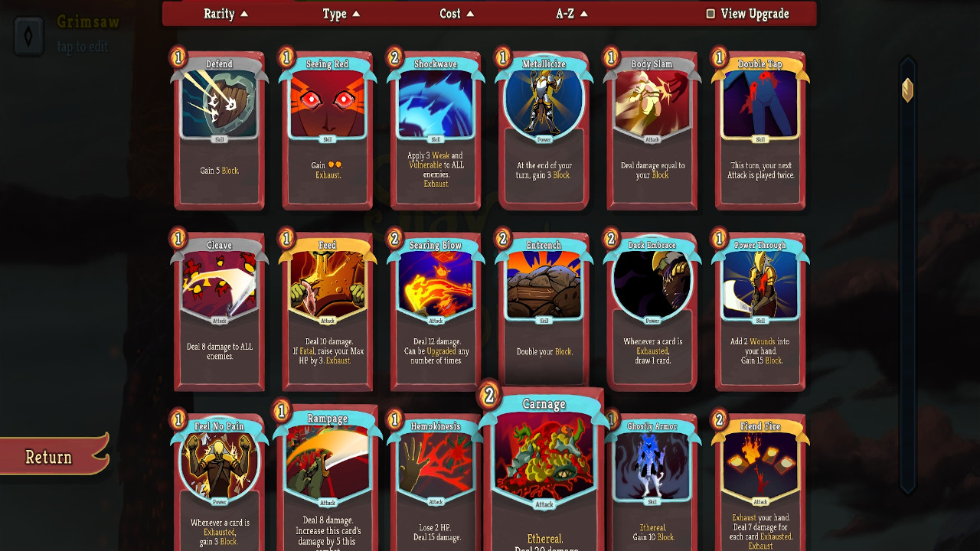The height and width of the screenshot is (551, 980).
Task: Pick the Metallicize power card
Action: click(544, 129)
